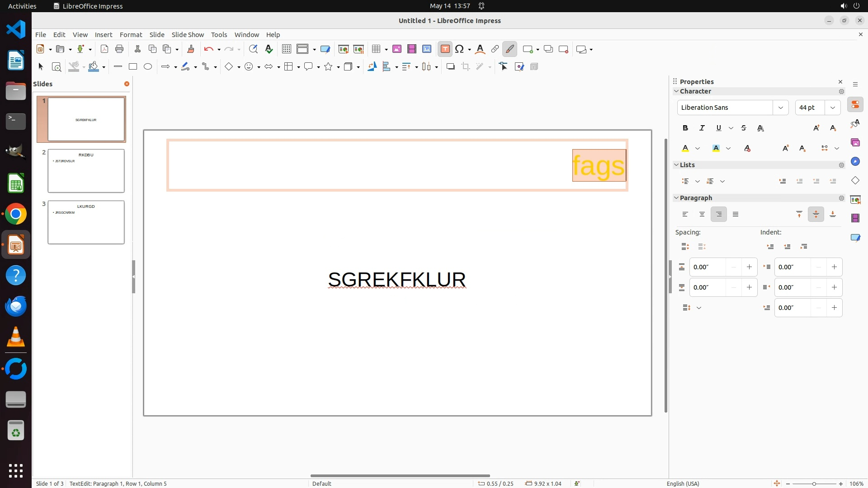Toggle the Display Grid icon
Viewport: 868px width, 488px height.
click(286, 49)
